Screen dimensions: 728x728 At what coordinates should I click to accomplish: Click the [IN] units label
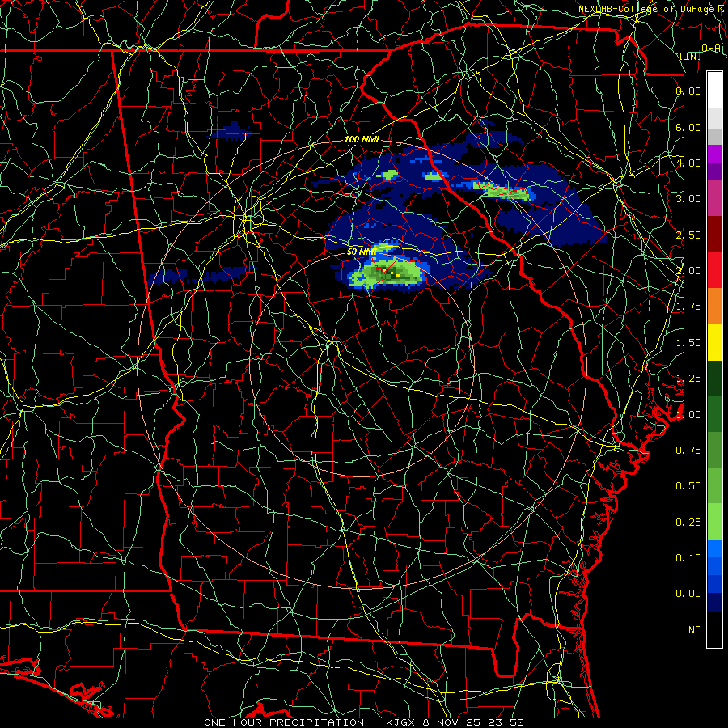(691, 56)
